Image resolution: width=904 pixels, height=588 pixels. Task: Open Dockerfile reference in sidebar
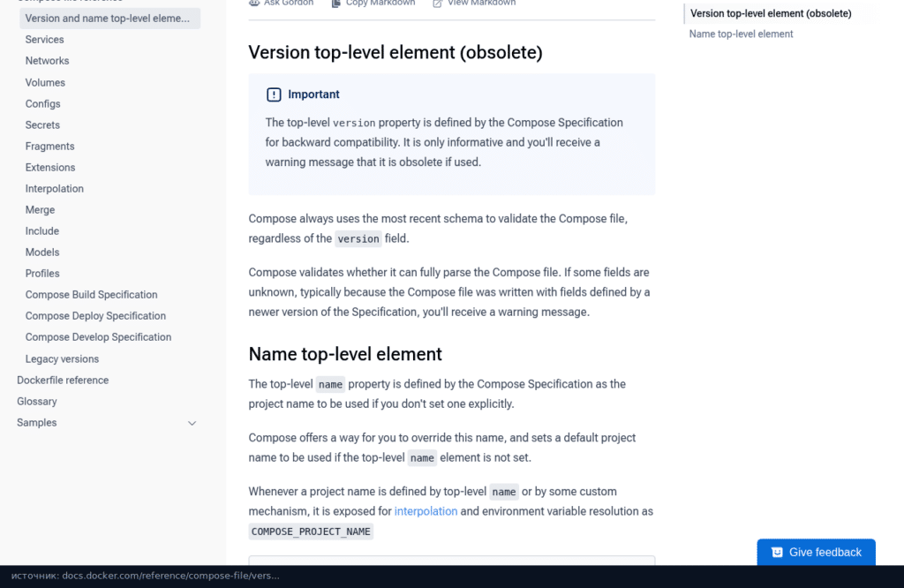63,381
